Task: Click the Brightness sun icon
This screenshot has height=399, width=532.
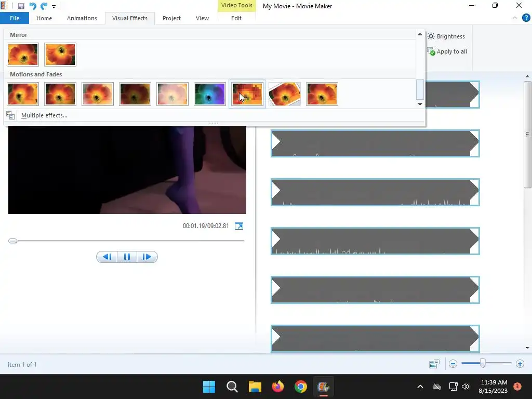Action: (431, 36)
